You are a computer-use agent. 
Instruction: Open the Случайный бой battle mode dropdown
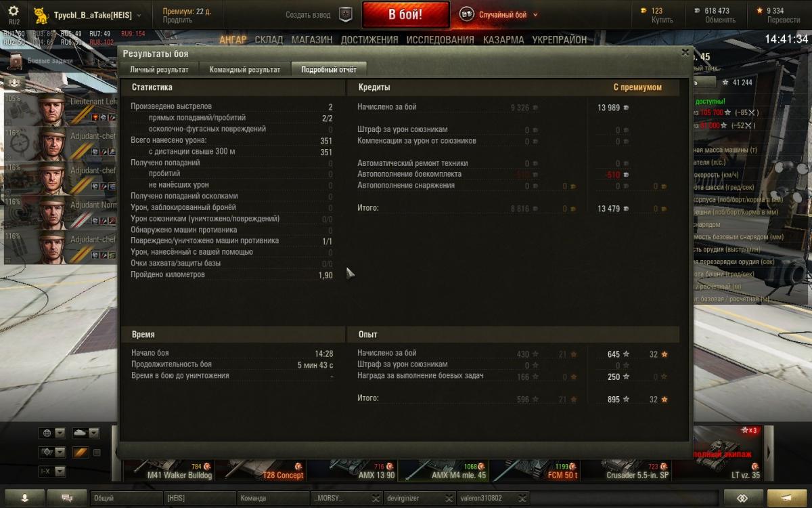click(x=499, y=15)
